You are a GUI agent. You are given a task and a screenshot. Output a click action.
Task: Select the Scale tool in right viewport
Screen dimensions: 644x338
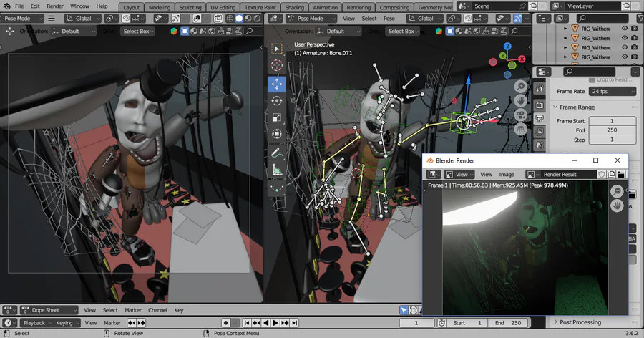(x=277, y=117)
